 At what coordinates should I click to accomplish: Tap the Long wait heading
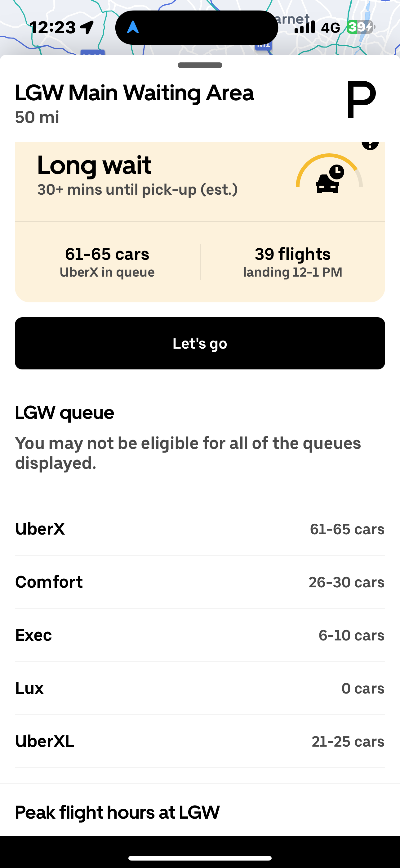[x=94, y=165]
